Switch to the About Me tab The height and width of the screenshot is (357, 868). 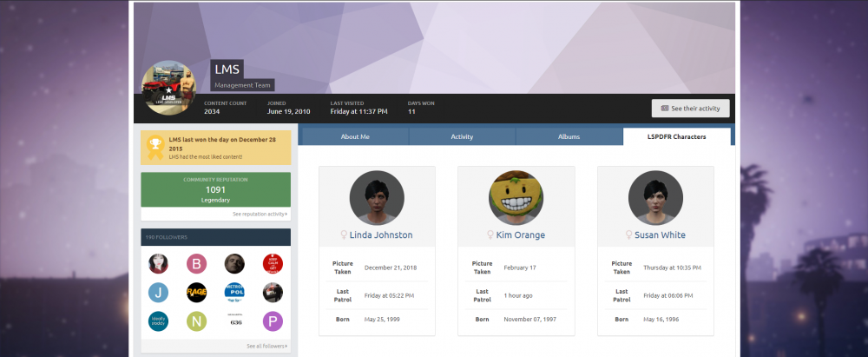click(x=355, y=136)
